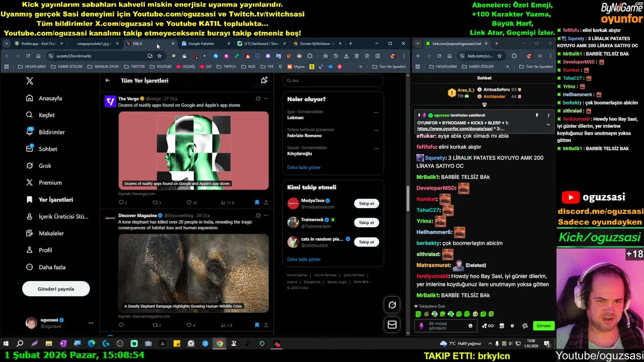Viewport: 644px width, 362px height.
Task: Repost The Verge post
Action: click(x=156, y=202)
